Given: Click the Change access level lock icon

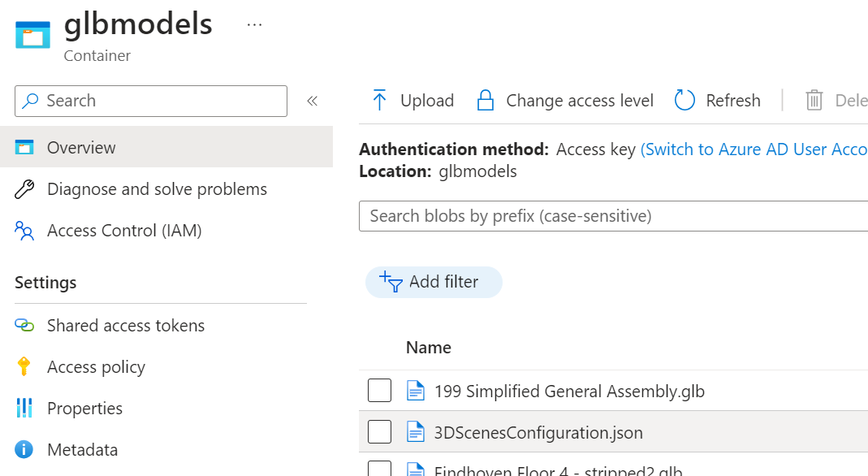Looking at the screenshot, I should point(486,101).
